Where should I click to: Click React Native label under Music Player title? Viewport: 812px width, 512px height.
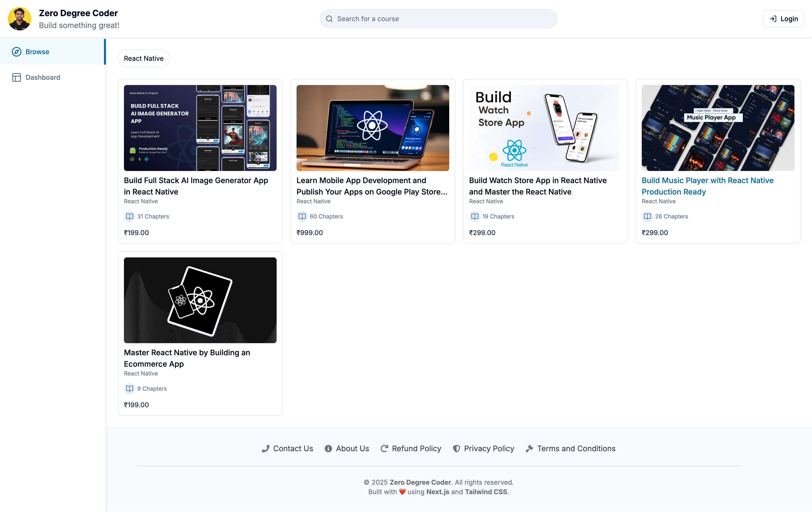click(659, 201)
